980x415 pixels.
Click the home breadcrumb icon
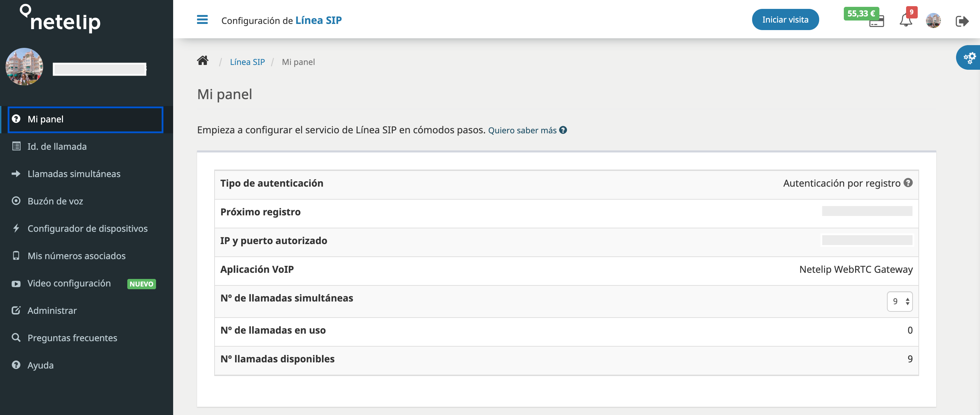[202, 61]
